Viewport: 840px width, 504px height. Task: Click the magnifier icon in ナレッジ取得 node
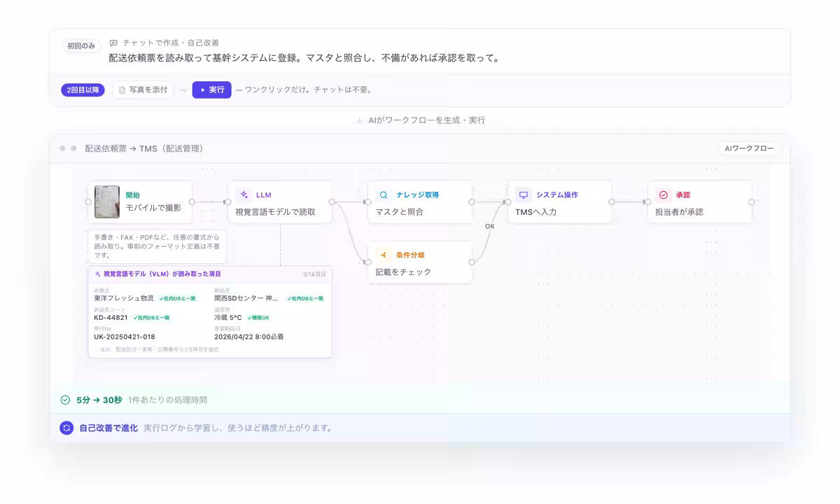[384, 195]
